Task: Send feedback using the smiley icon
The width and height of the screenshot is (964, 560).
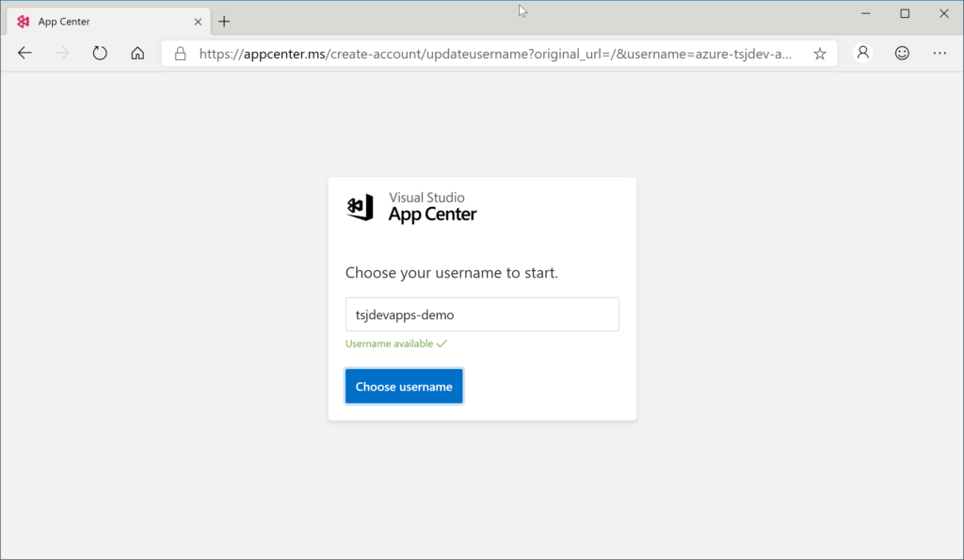Action: tap(902, 54)
